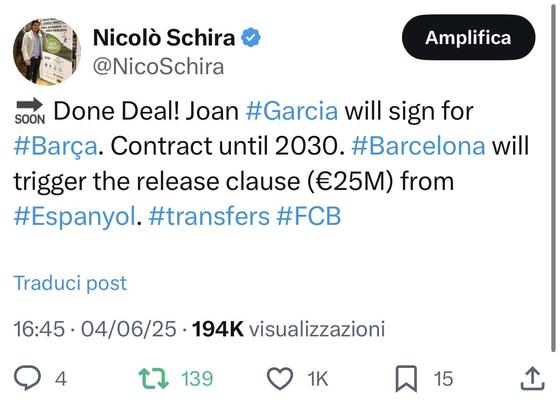The image size is (560, 411).
Task: Click the 16:45 · 04/06/25 timestamp
Action: (95, 329)
